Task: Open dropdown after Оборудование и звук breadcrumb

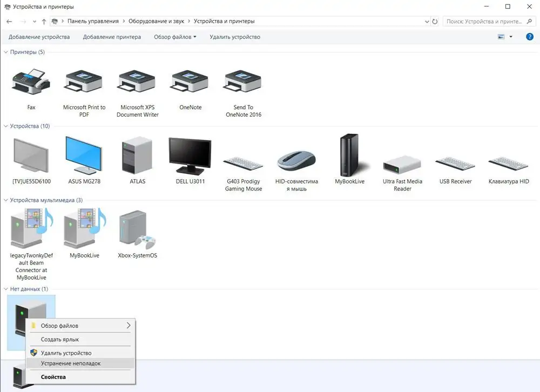Action: click(x=189, y=22)
